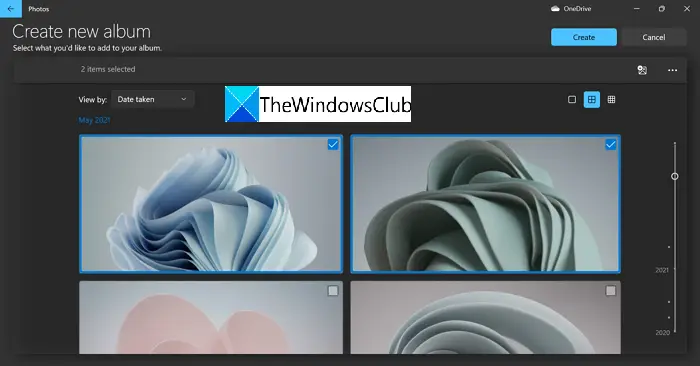Viewport: 700px width, 366px height.
Task: Go back using the arrow in title bar
Action: pyautogui.click(x=11, y=9)
